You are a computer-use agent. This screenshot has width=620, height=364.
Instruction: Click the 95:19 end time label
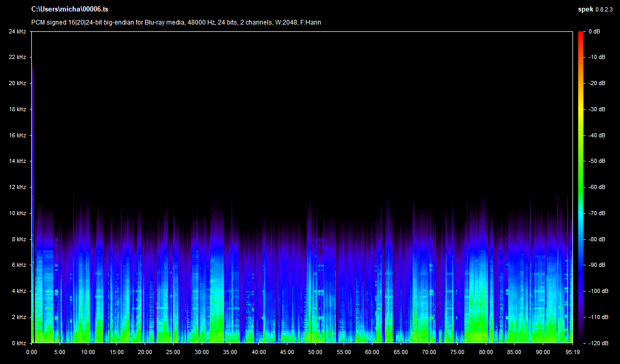click(x=573, y=352)
